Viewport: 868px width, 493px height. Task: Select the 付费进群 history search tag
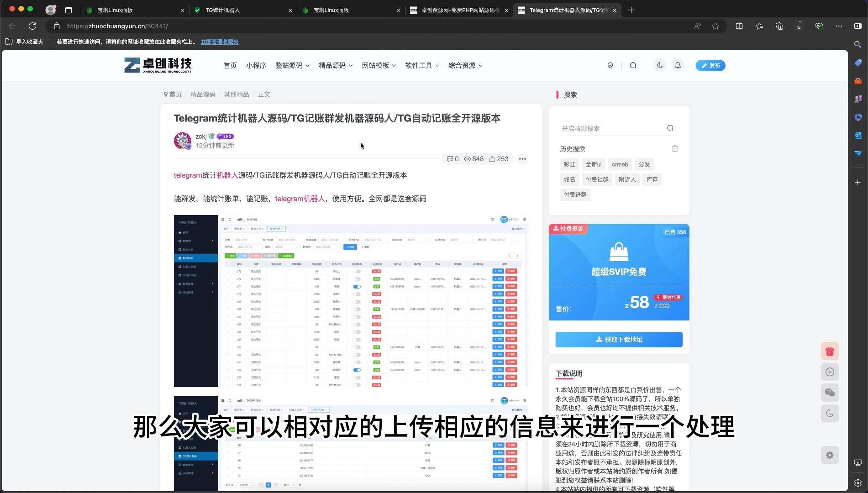(x=575, y=194)
